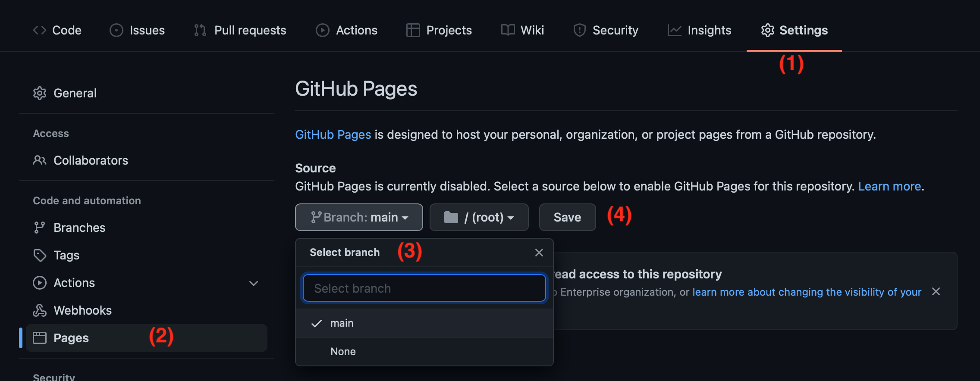Click the Actions play icon in top navigation
Screen dimensions: 980x381
pyautogui.click(x=322, y=30)
